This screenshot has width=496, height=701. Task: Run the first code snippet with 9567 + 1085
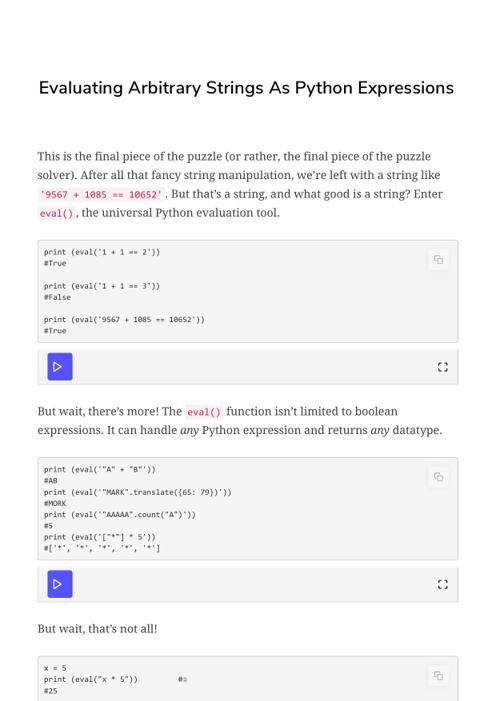coord(60,367)
